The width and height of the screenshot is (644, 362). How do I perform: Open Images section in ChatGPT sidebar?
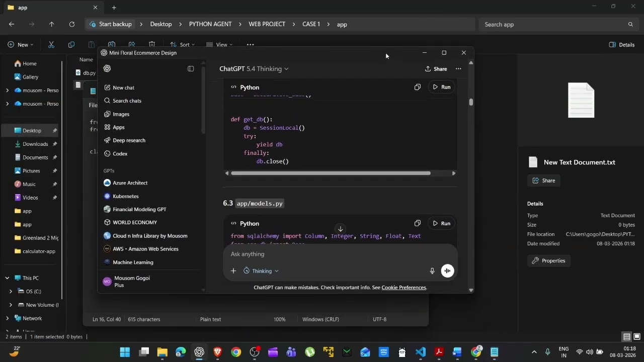(117, 114)
